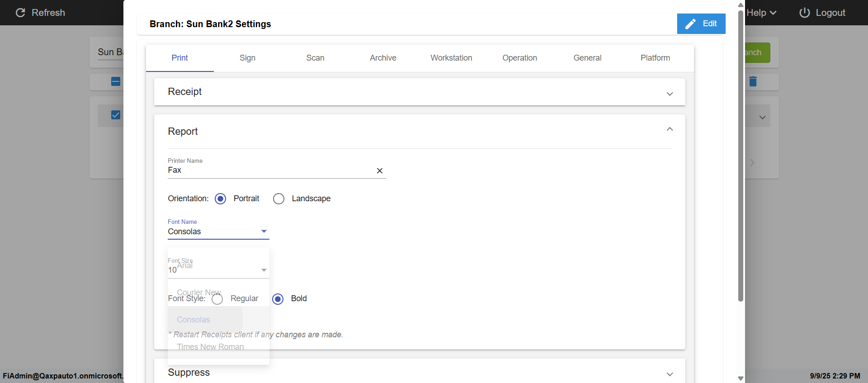Expand the Receipt section
The height and width of the screenshot is (383, 868).
coord(670,94)
